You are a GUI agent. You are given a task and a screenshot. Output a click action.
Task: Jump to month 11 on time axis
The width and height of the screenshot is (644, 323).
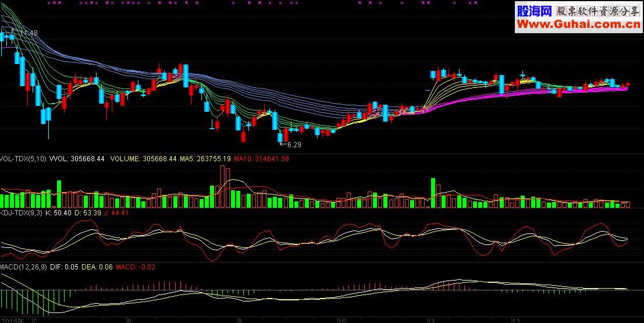point(431,320)
